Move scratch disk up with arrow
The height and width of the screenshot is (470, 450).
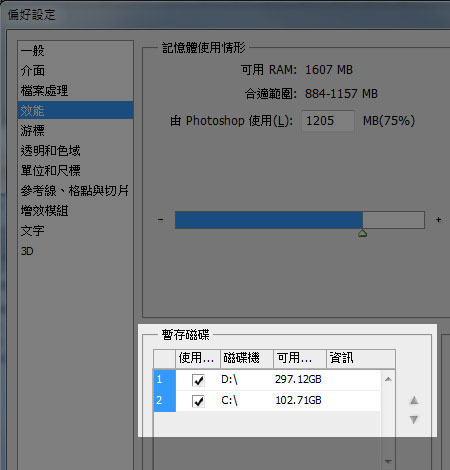(x=414, y=400)
